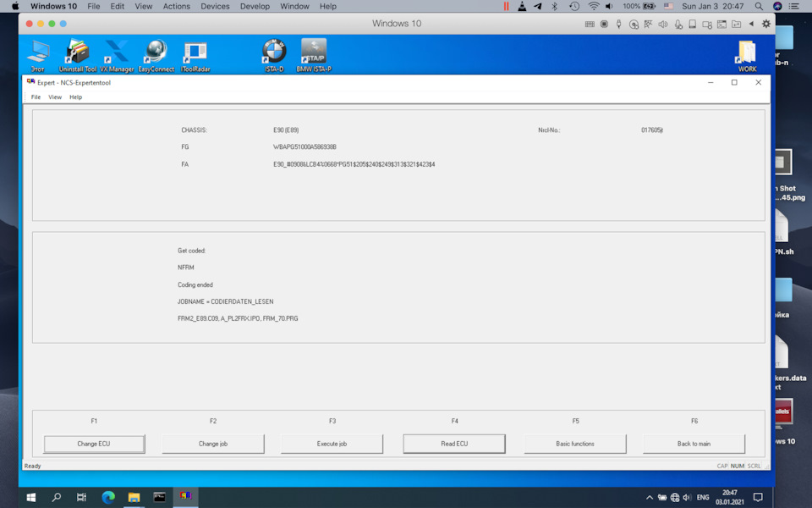Open the Parallels CD/DVD drive icon
The image size is (812, 508).
tap(634, 24)
